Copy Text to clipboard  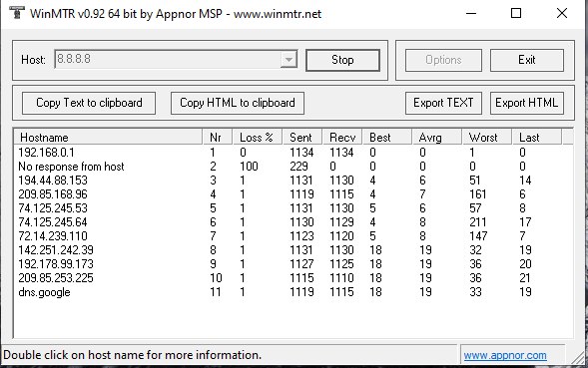pos(89,103)
